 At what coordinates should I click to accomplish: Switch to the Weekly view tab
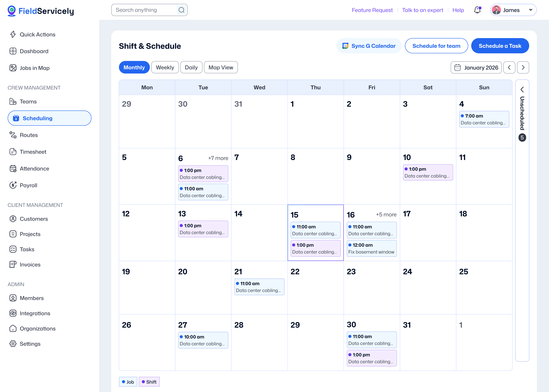(165, 68)
